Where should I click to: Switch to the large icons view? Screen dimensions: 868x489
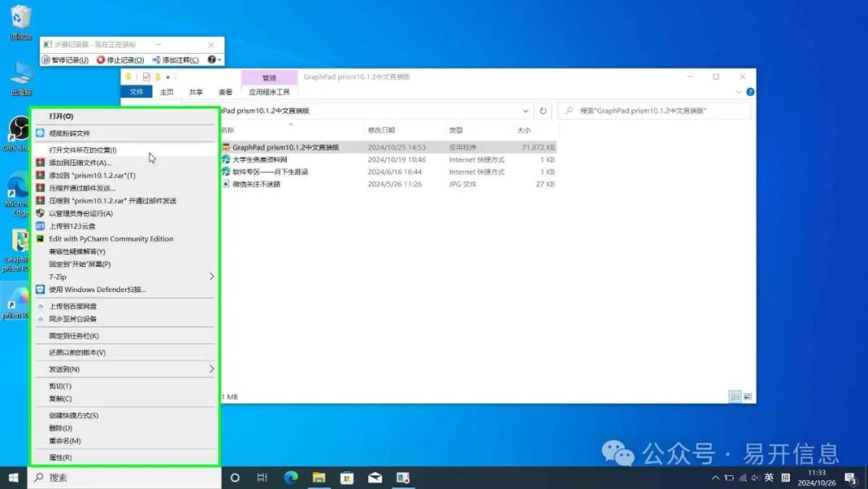coord(748,397)
